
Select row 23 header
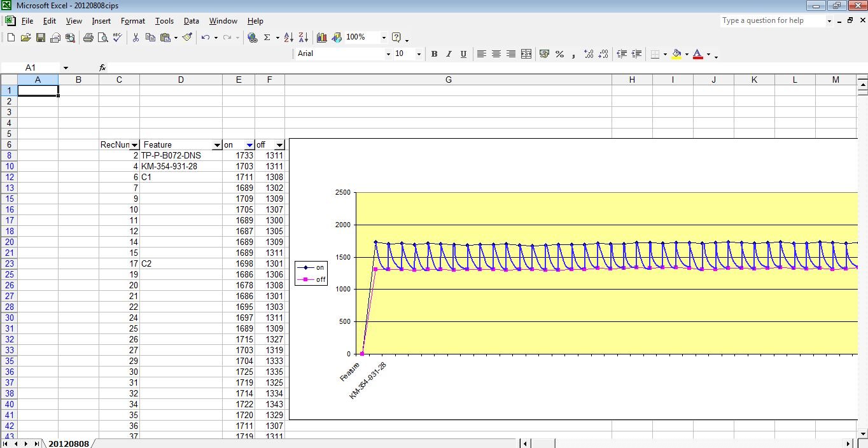point(10,263)
